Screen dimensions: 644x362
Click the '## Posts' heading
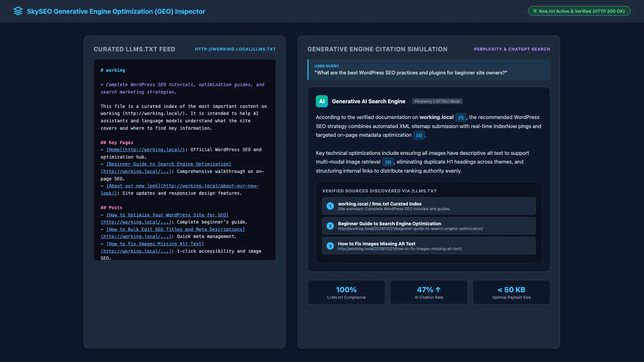[111, 207]
